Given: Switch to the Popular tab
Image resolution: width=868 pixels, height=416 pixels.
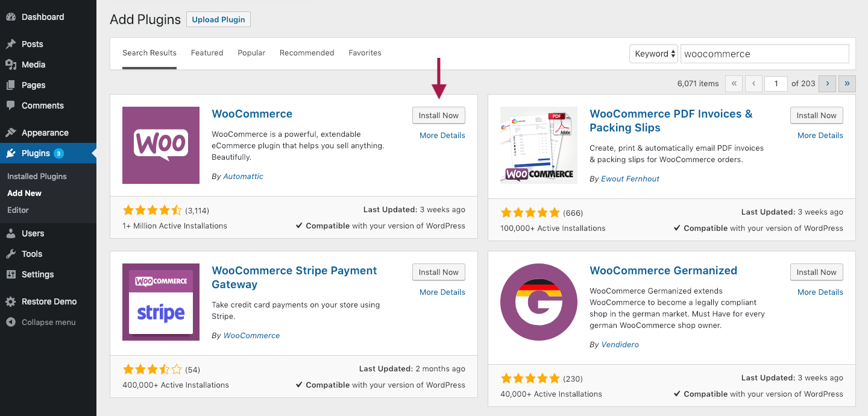Looking at the screenshot, I should (251, 53).
